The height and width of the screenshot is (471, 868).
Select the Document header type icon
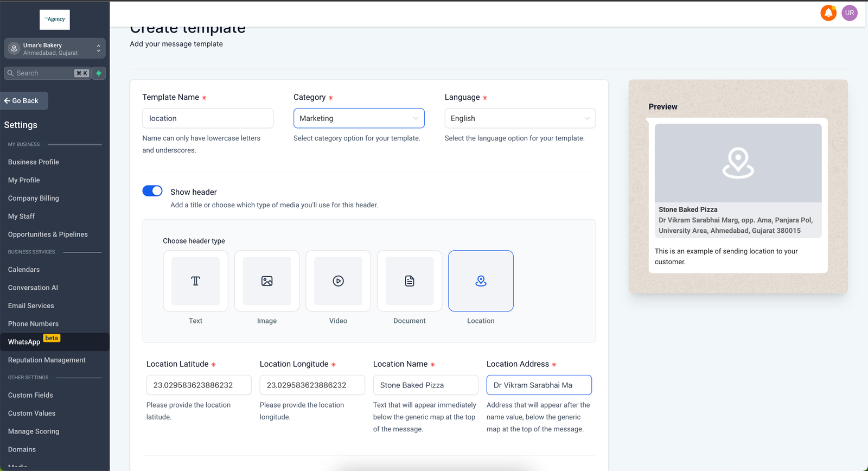click(410, 281)
